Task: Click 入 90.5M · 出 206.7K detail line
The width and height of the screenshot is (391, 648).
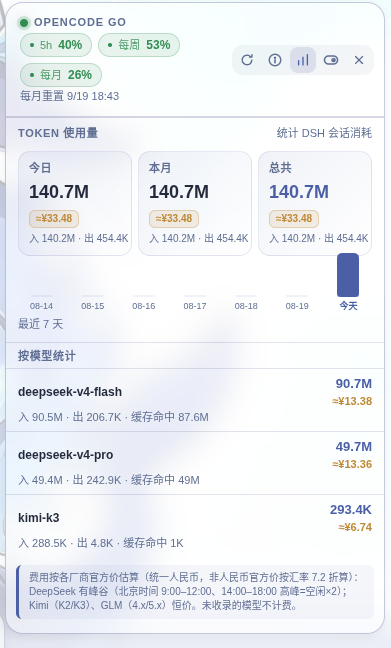Action: coord(113,417)
